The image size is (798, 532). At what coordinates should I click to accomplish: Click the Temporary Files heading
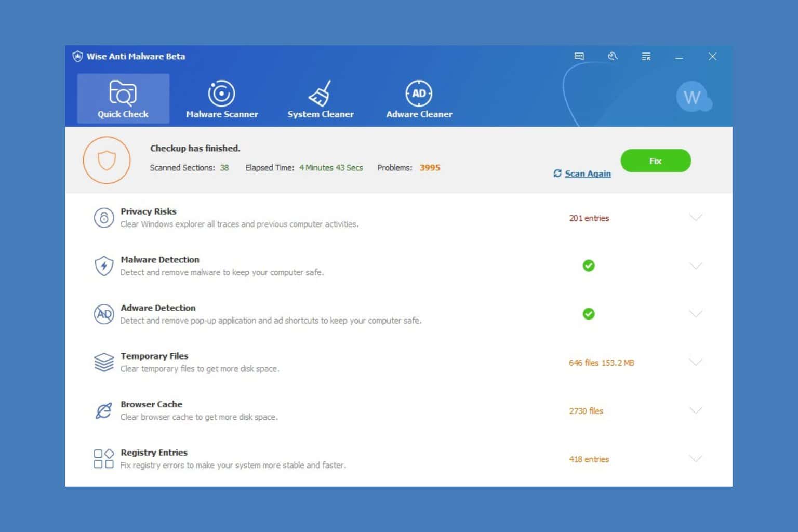point(154,356)
